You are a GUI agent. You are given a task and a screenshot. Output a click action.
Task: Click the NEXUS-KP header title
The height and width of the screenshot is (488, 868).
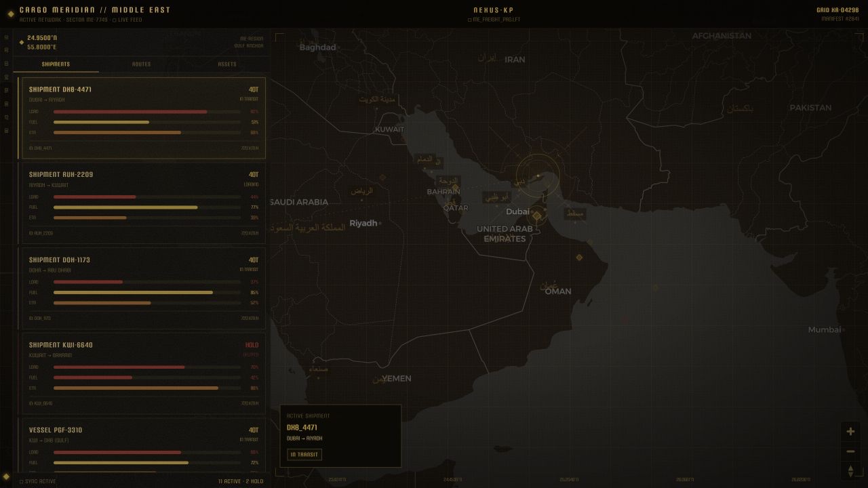(494, 10)
